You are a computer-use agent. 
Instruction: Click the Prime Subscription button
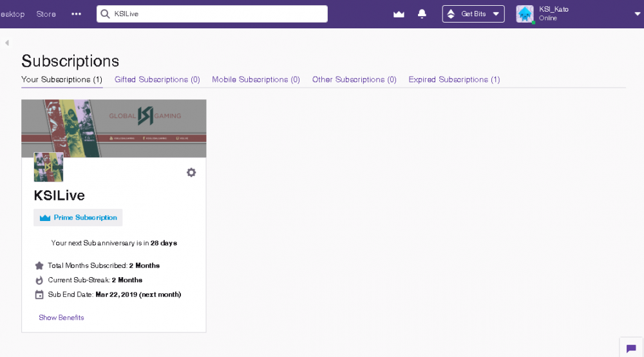[78, 218]
